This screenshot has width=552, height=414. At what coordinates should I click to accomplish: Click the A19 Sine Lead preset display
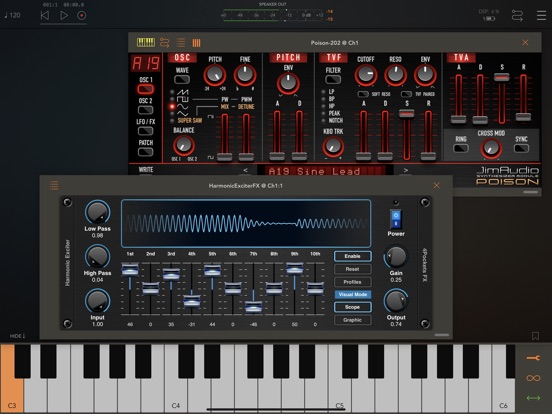click(325, 171)
